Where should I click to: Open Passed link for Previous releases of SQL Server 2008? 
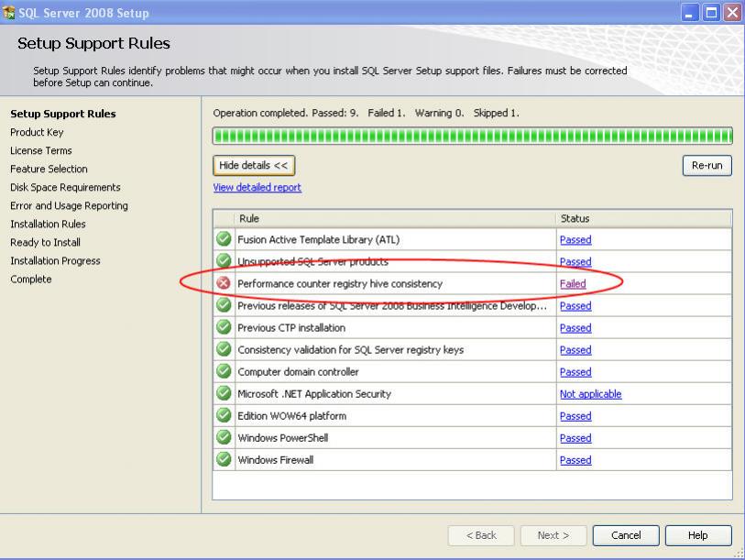click(x=575, y=306)
